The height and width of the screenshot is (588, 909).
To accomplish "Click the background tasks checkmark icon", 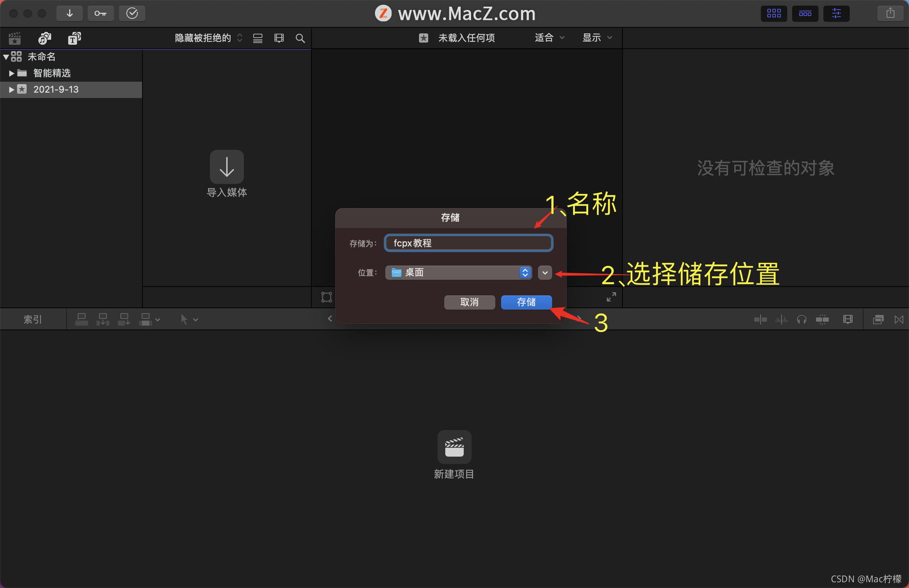I will coord(132,13).
